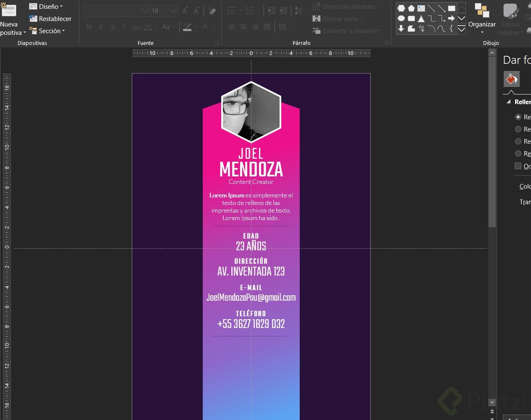Viewport: 531px width, 420px height.
Task: Select the elbow connector shape
Action: 432,18
